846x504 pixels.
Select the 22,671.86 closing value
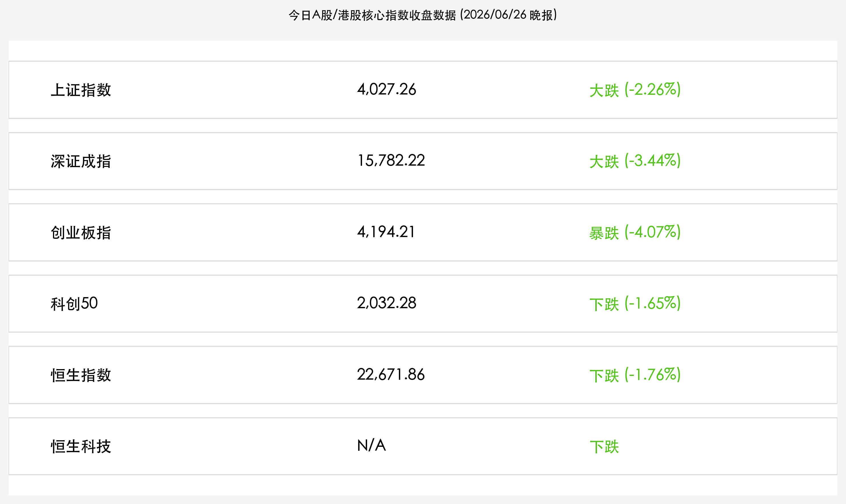[391, 375]
